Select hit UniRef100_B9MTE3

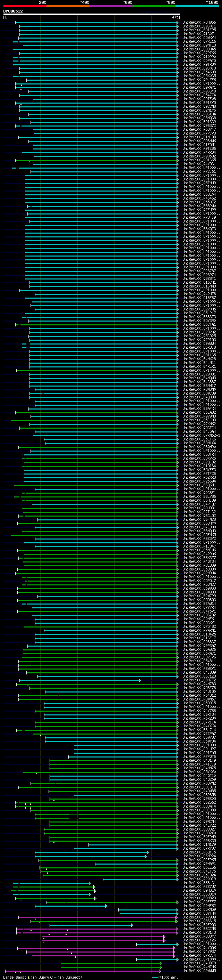[x=199, y=45]
